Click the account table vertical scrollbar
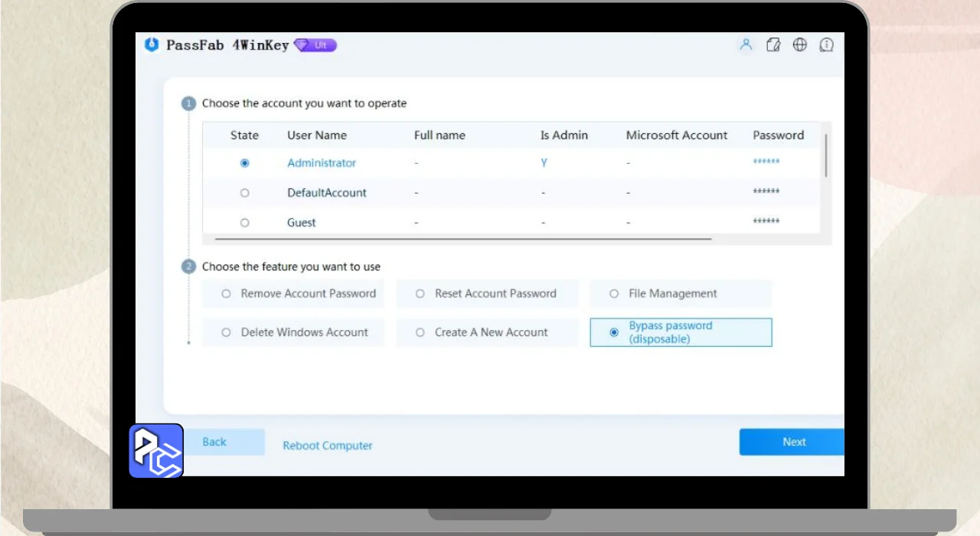980x536 pixels. pos(826,155)
